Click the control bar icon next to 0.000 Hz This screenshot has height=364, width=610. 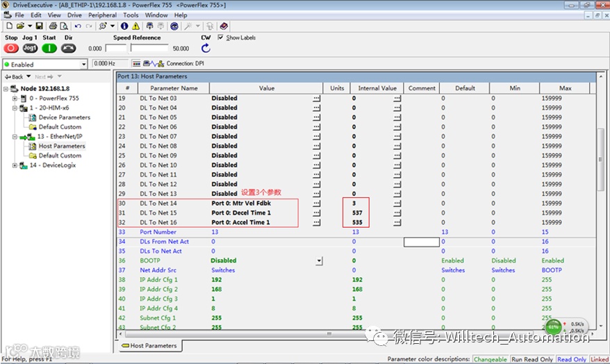(136, 63)
